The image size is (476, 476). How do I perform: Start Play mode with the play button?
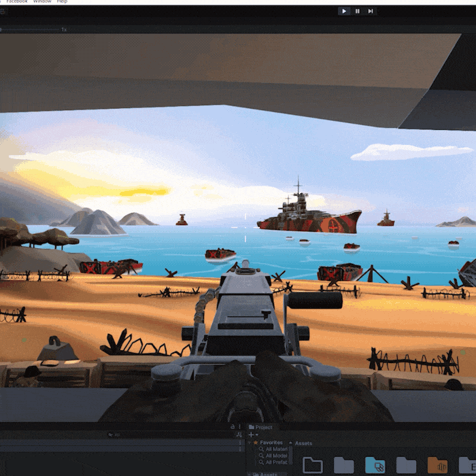tap(344, 12)
